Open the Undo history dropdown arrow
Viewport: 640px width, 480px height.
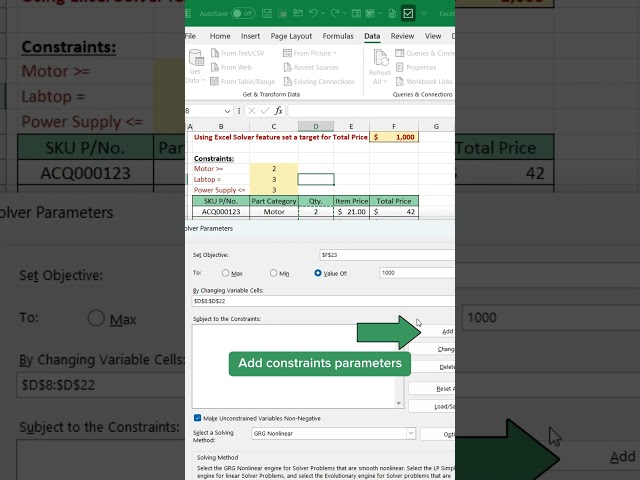(323, 13)
